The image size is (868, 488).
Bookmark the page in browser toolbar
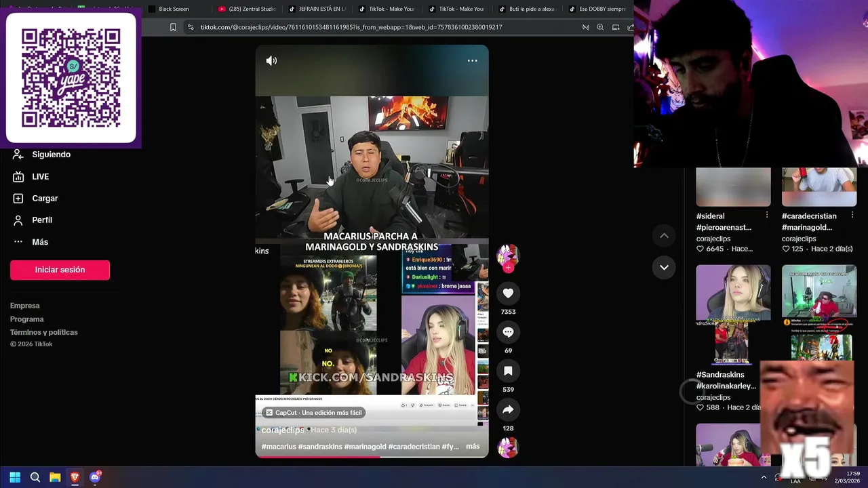tap(173, 27)
